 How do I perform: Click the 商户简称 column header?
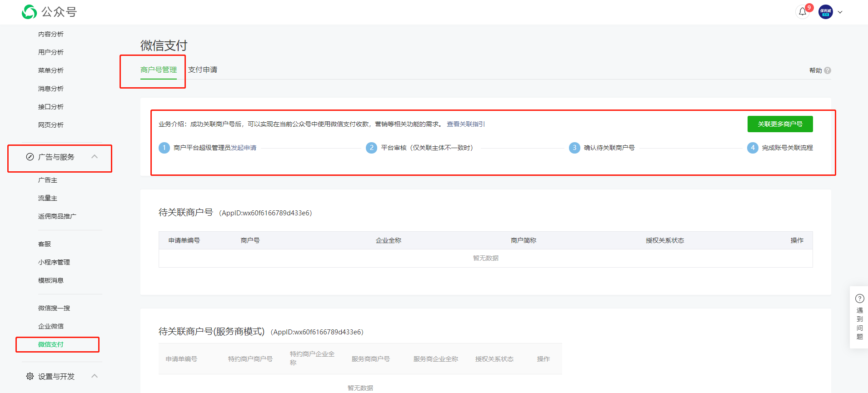[x=524, y=240]
